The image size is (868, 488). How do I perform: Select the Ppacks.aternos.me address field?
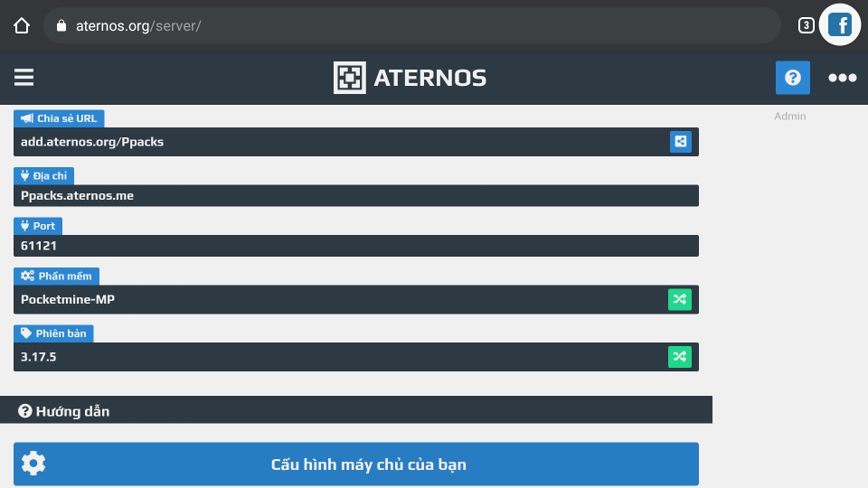(x=356, y=195)
